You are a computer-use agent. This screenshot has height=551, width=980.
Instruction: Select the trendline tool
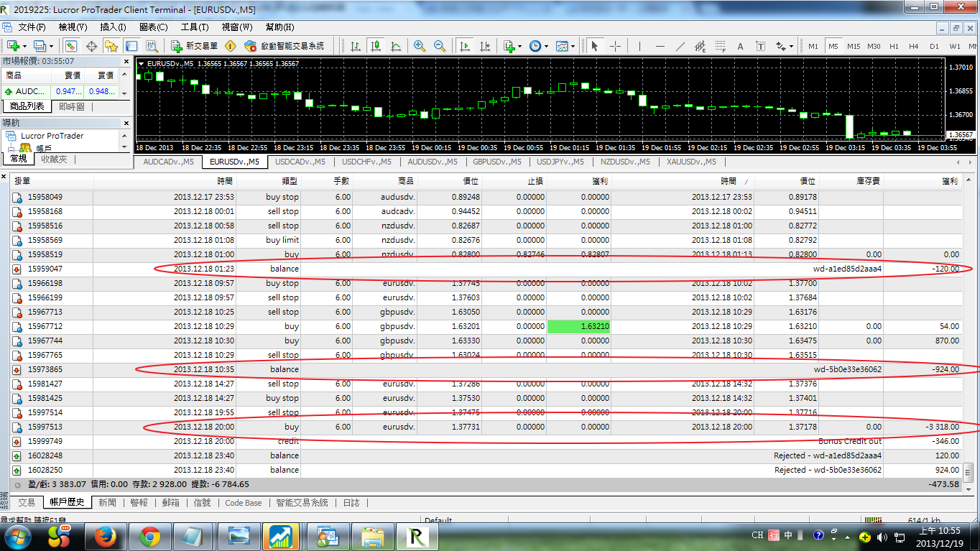point(680,46)
